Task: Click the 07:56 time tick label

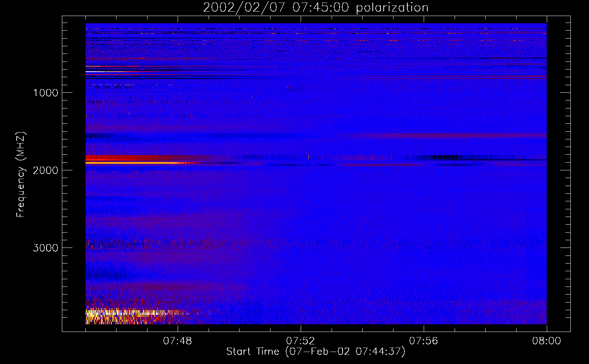Action: click(x=424, y=341)
